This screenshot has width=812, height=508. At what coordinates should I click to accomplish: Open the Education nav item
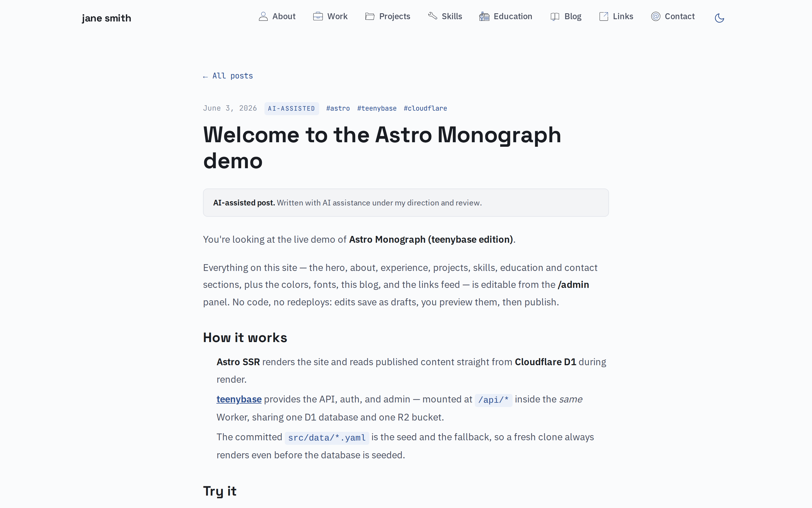click(x=506, y=16)
